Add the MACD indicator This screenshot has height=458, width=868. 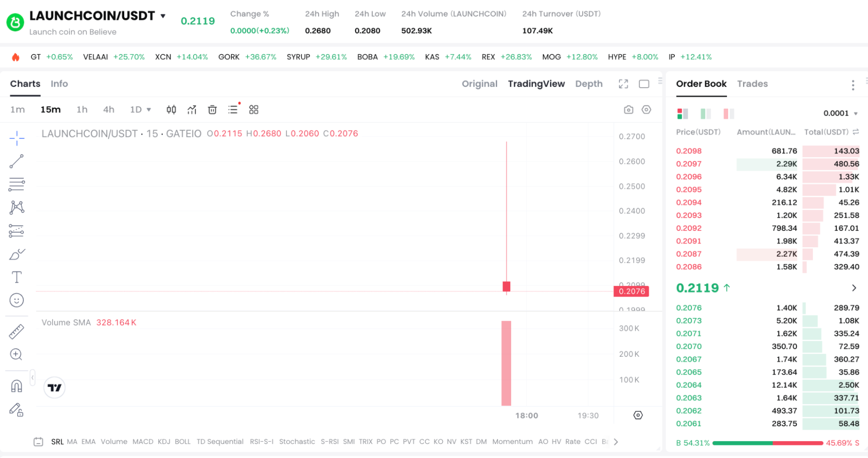143,442
